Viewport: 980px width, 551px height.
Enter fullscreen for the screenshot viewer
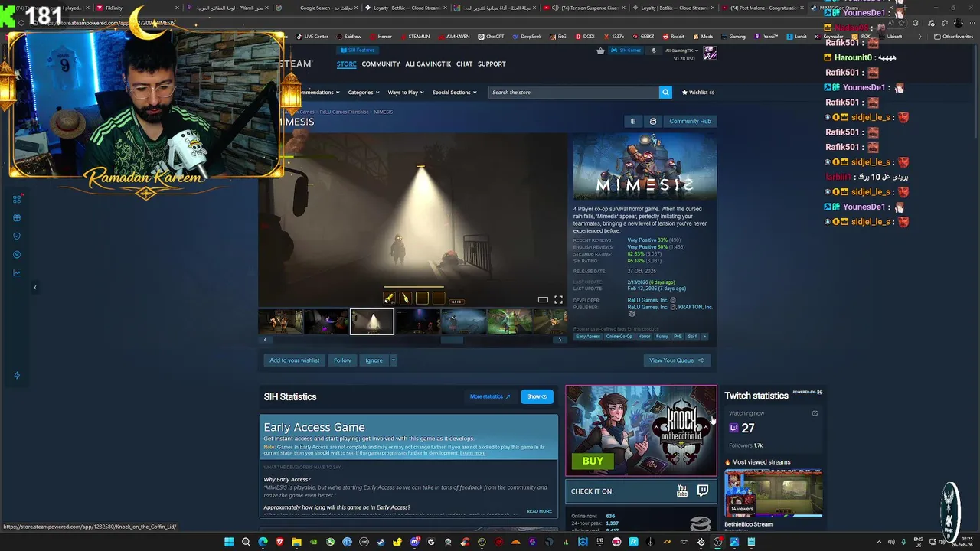click(558, 299)
